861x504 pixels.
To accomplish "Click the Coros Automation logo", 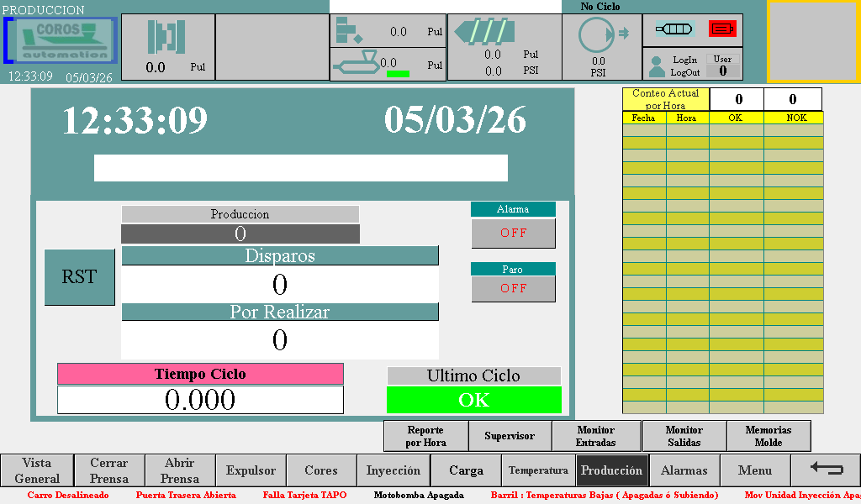I will click(61, 40).
